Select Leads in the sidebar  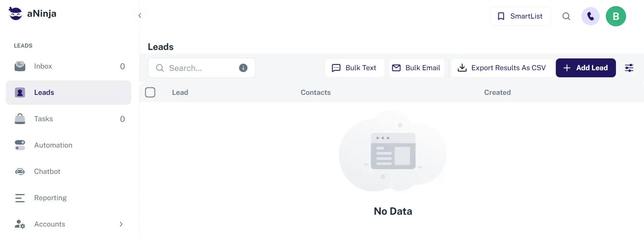point(44,93)
